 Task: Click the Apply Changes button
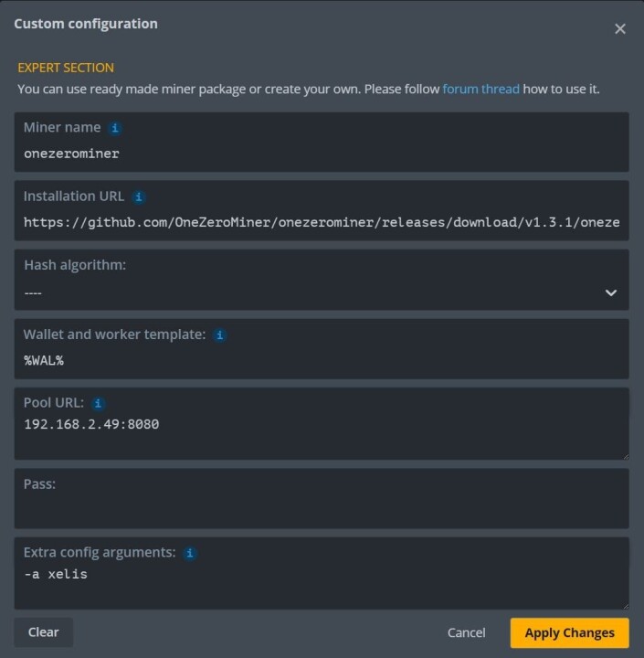pos(569,632)
